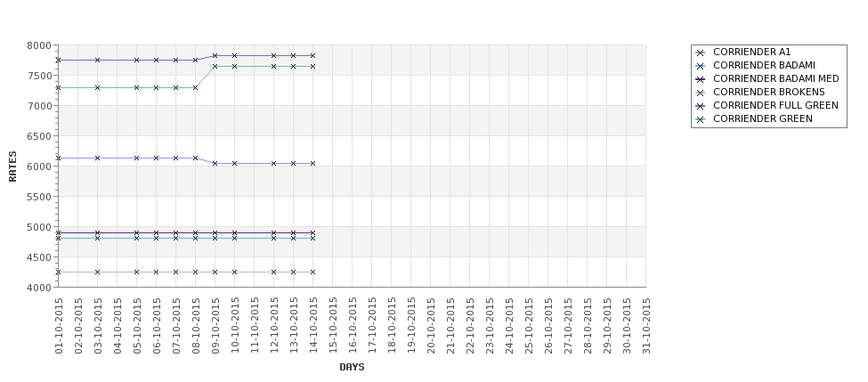Screen dimensions: 868x382
Task: Select the CORRIENDER GREEN legend label
Action: pyautogui.click(x=763, y=118)
